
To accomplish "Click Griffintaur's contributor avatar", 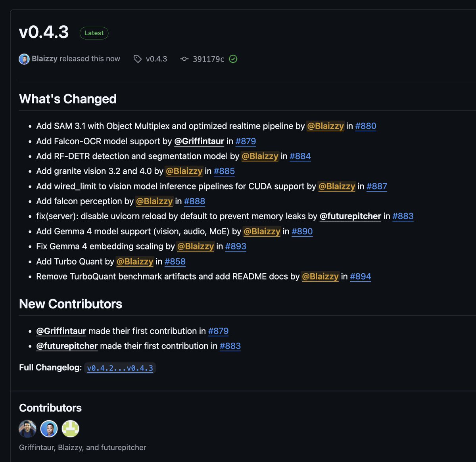I will click(27, 429).
